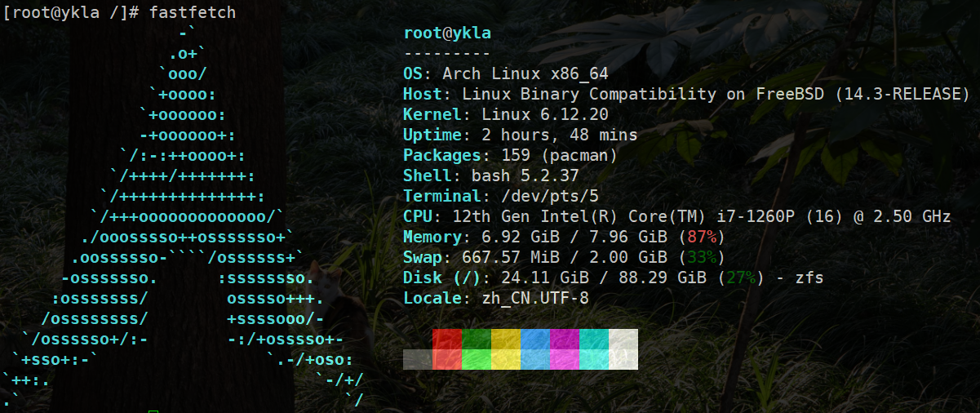Click the "fastfetch" command text
980x413 pixels.
(x=193, y=12)
